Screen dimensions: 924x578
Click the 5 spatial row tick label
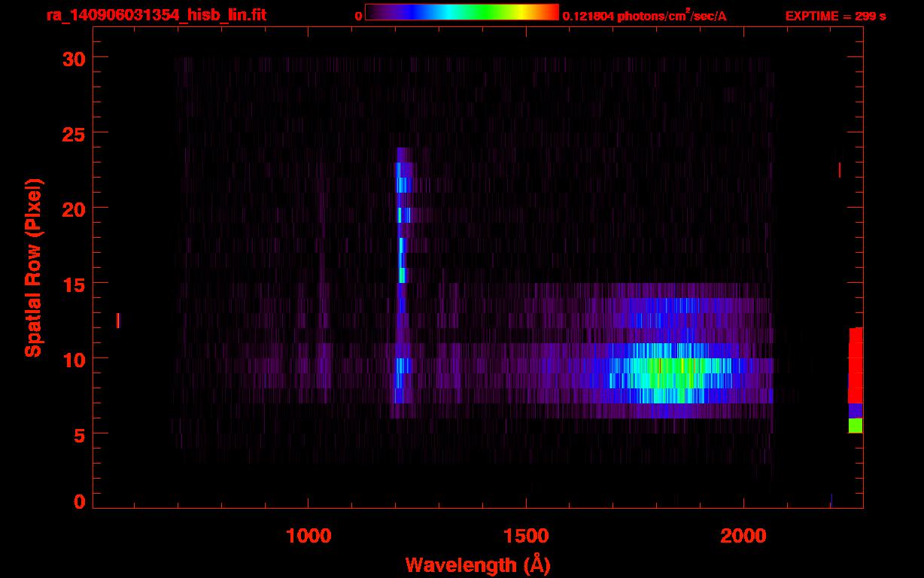click(x=80, y=434)
